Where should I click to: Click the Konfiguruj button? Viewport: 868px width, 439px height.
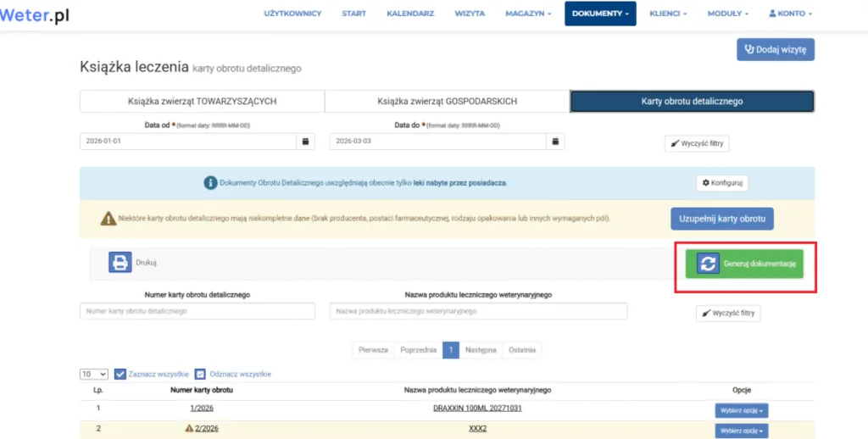(x=722, y=183)
